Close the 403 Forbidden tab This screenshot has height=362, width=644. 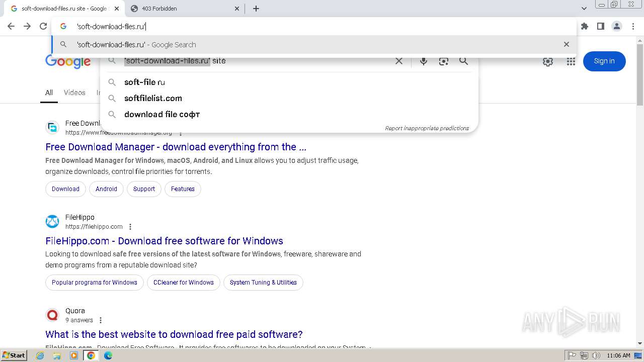click(237, 9)
